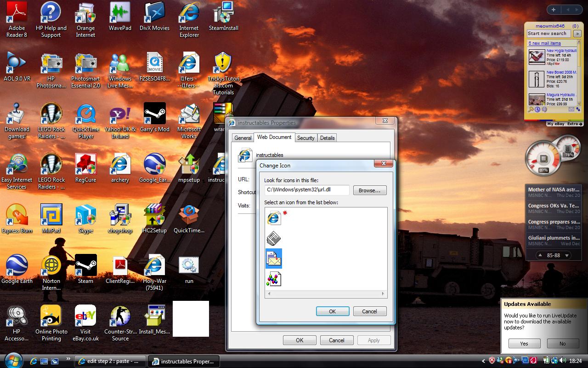Click the CPU meter gauge gadget
The height and width of the screenshot is (368, 588).
544,159
